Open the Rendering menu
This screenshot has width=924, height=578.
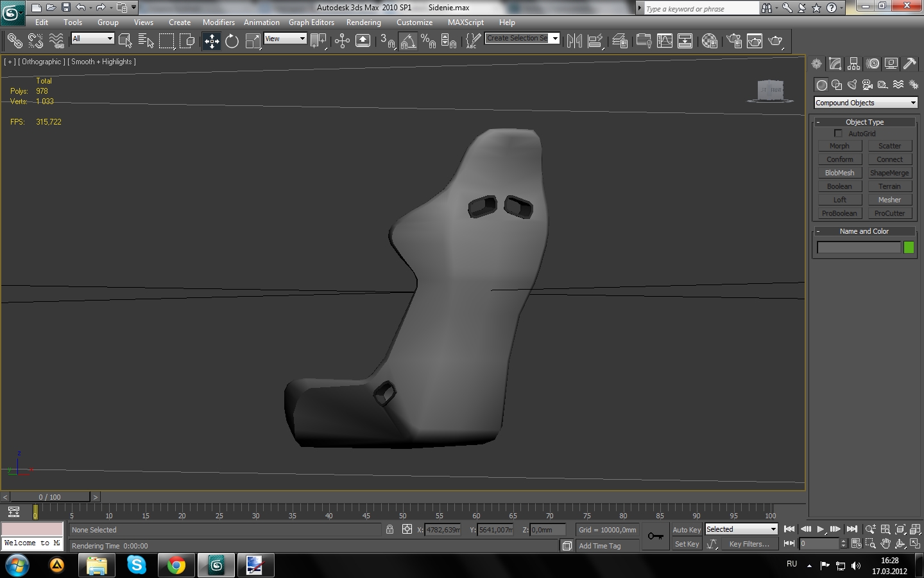click(x=363, y=22)
